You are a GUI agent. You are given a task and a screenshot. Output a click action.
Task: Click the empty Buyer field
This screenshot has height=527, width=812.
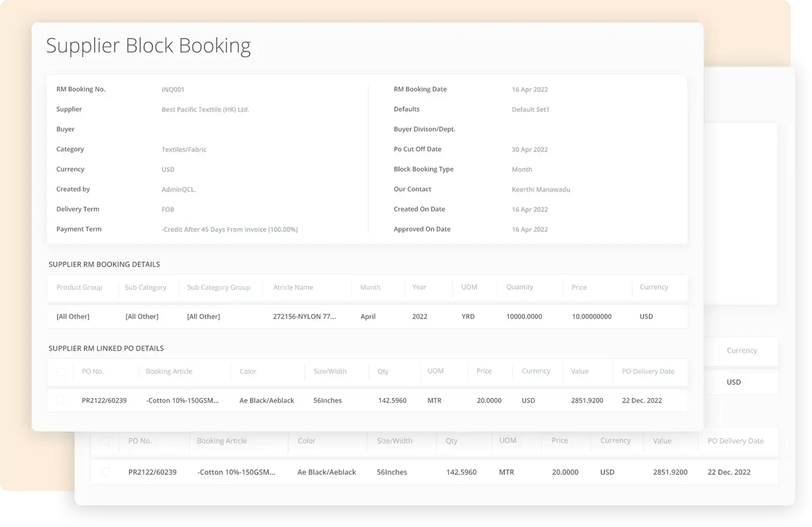tap(207, 129)
